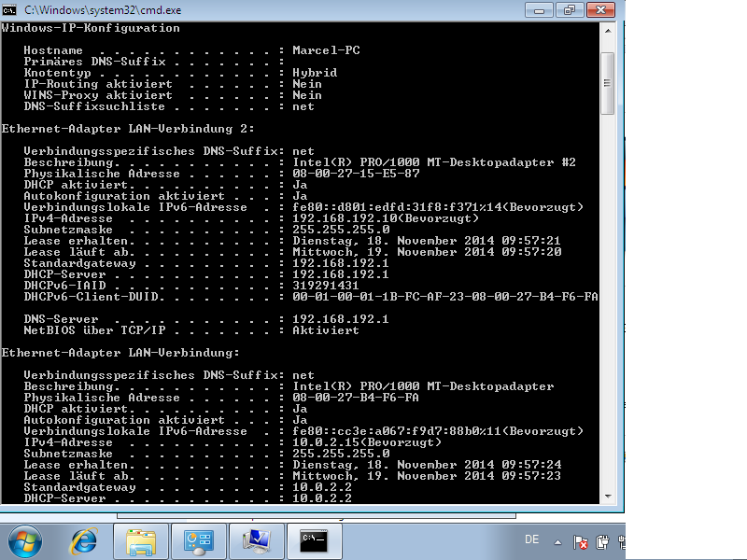Image resolution: width=747 pixels, height=560 pixels.
Task: Click the IP-Routing aktiviert value Nein
Action: point(307,84)
